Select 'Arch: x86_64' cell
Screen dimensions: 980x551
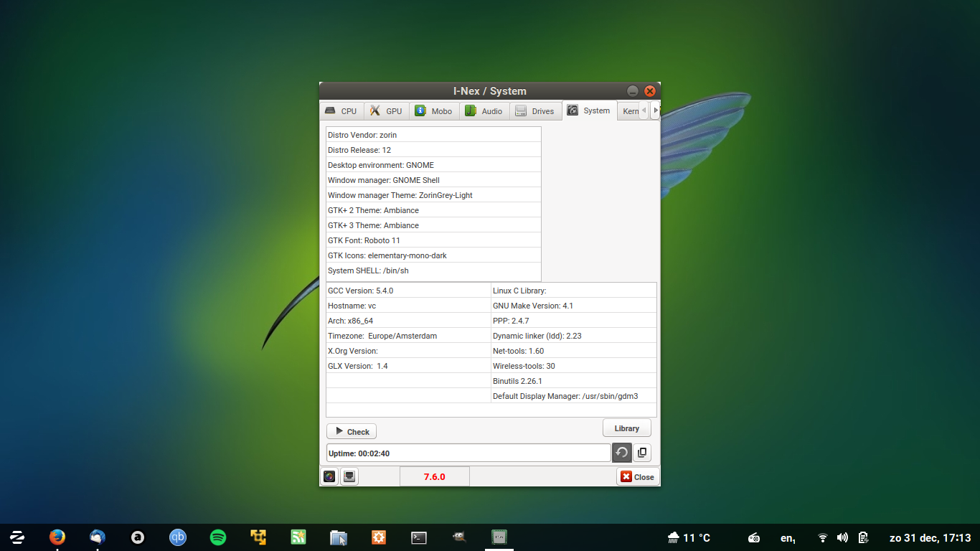(x=408, y=320)
